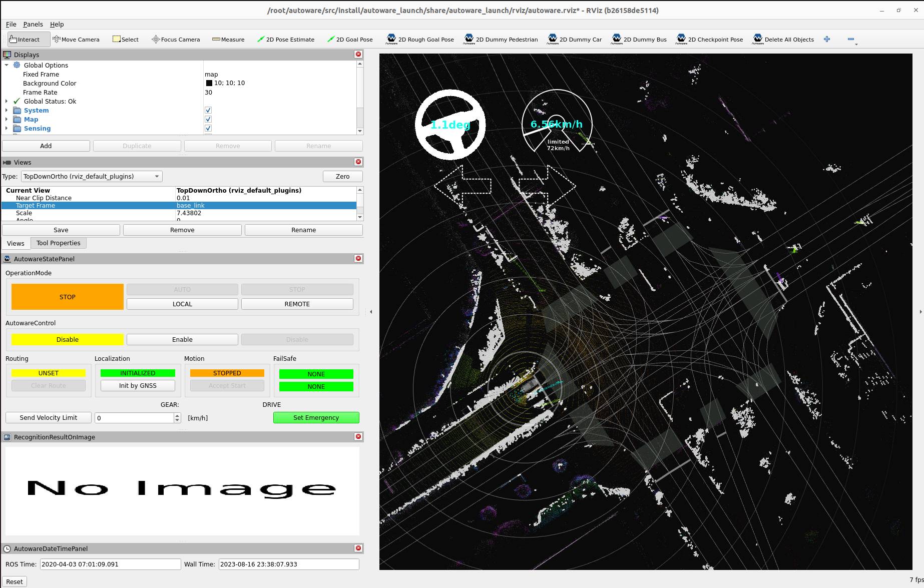This screenshot has height=588, width=924.
Task: Click Send Velocity Limit button
Action: tap(49, 417)
